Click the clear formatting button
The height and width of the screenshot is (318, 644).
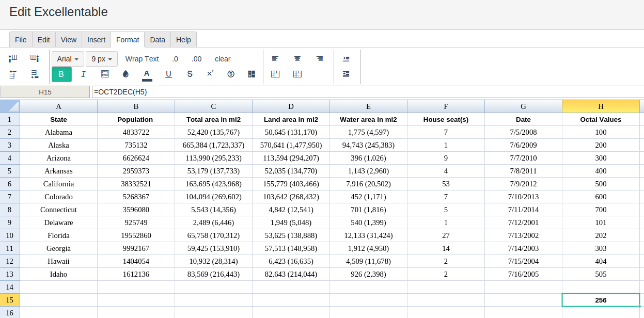click(x=223, y=59)
